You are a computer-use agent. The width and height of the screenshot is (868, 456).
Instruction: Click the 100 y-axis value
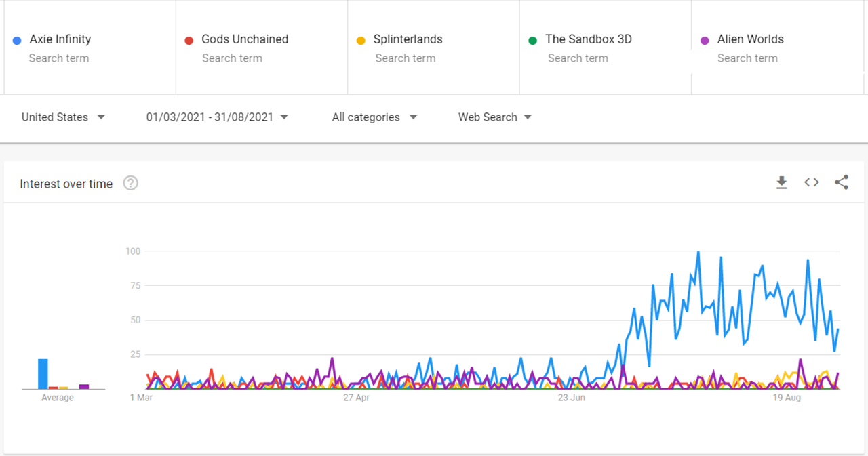[133, 251]
